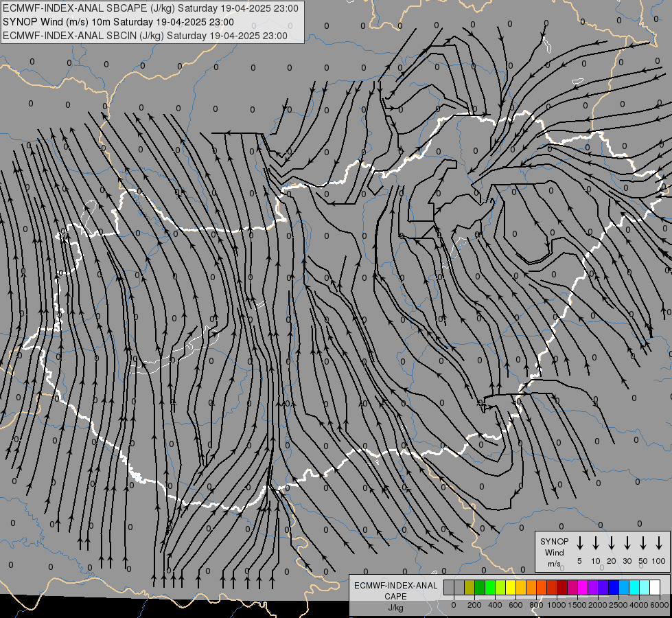Pick the white CAPE swatch at 6000
672x618 pixels.
654,587
